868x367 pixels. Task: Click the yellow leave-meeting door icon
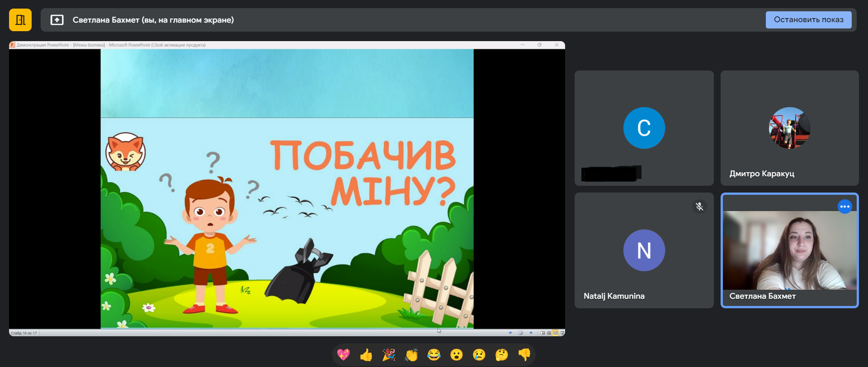click(x=20, y=20)
